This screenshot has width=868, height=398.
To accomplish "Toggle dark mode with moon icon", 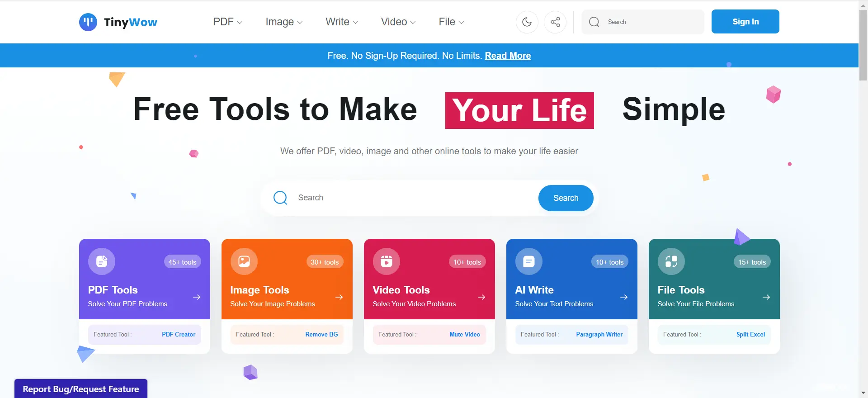I will [x=527, y=22].
